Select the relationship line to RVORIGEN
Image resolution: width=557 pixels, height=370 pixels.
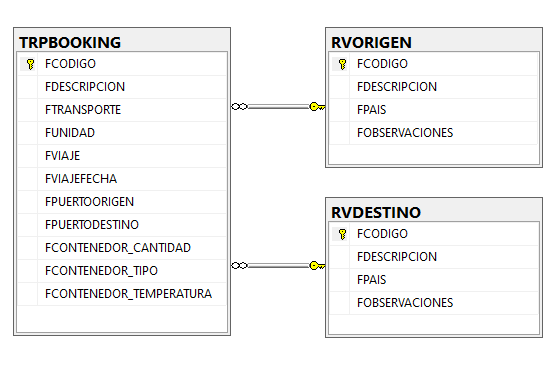point(278,107)
